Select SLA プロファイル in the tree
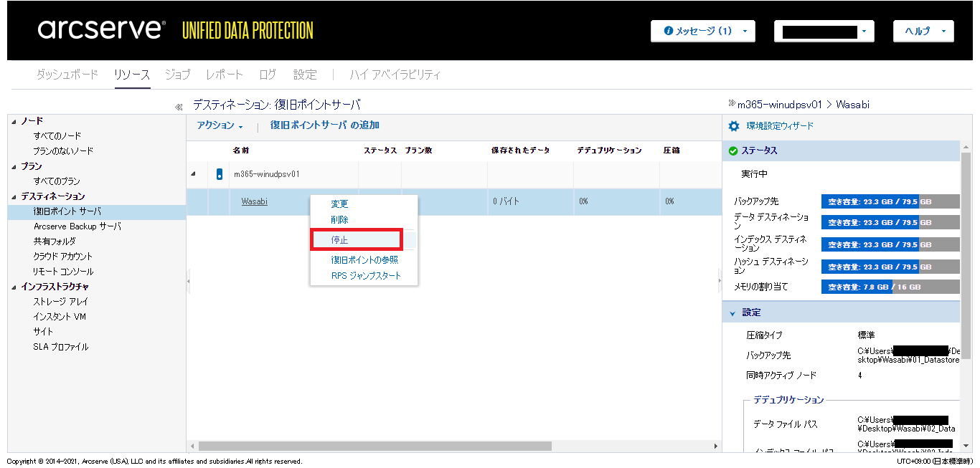Screen dimensions: 980x468 tap(61, 347)
